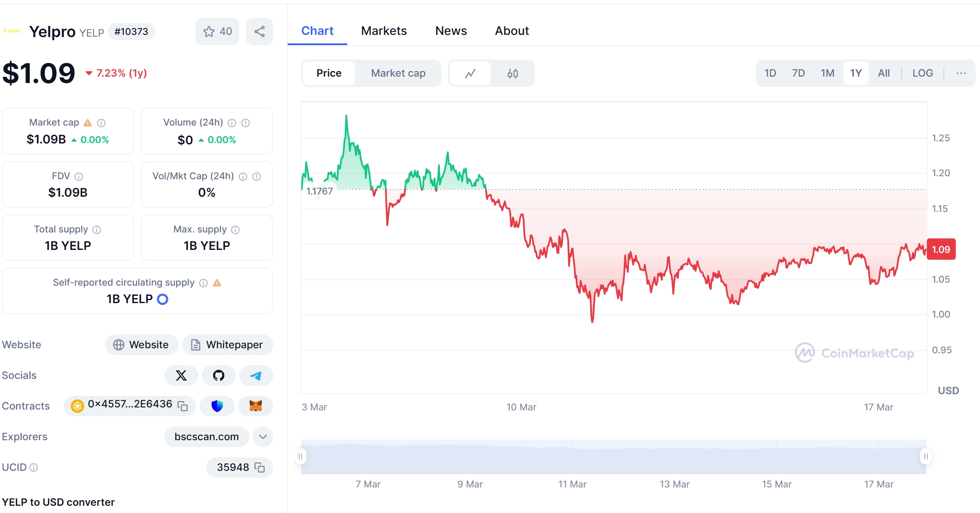Click the 1.09 current price label
The width and height of the screenshot is (980, 513).
tap(941, 249)
